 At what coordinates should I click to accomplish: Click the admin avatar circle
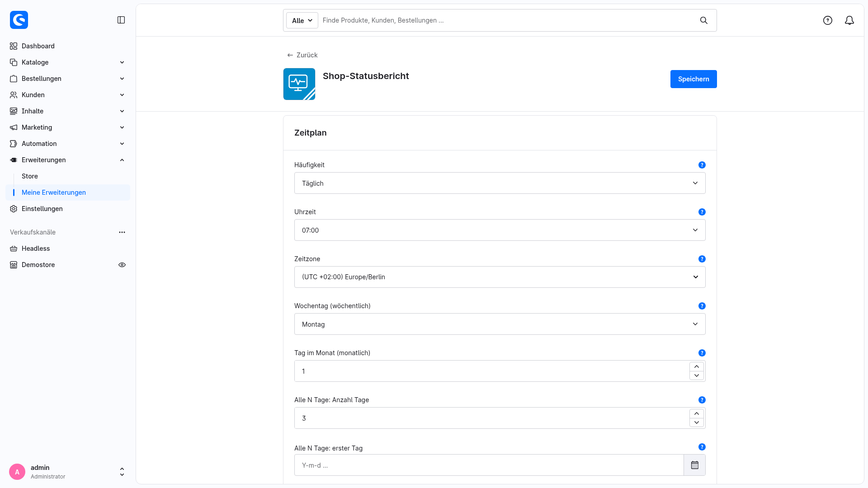[x=17, y=472]
